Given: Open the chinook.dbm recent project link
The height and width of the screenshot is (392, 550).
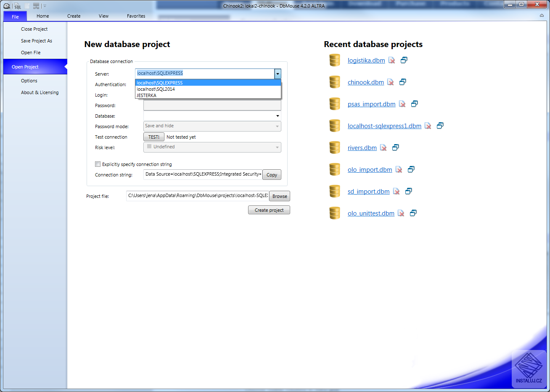Looking at the screenshot, I should (x=366, y=82).
